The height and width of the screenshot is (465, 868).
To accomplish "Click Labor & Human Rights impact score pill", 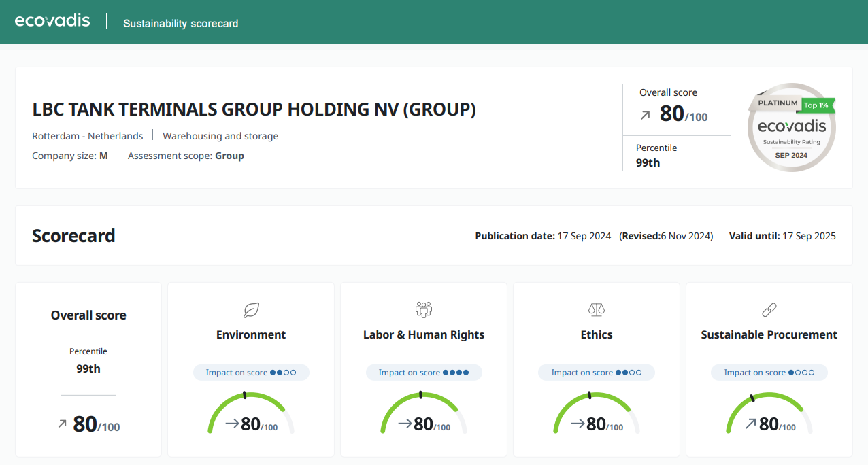I will pos(424,373).
